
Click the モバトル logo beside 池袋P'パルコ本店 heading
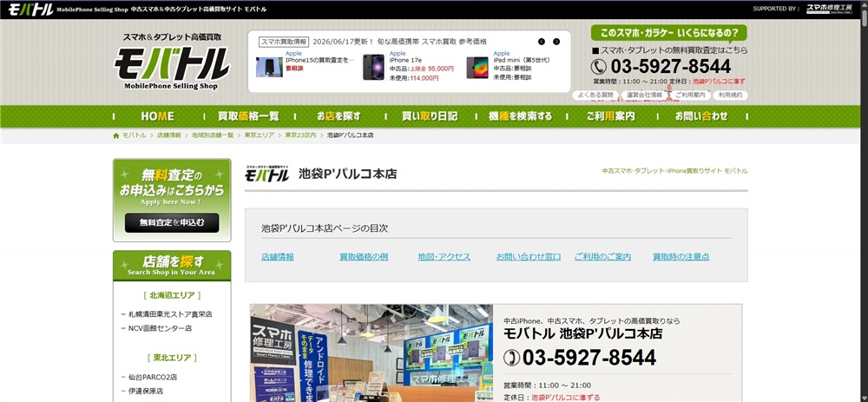(267, 174)
